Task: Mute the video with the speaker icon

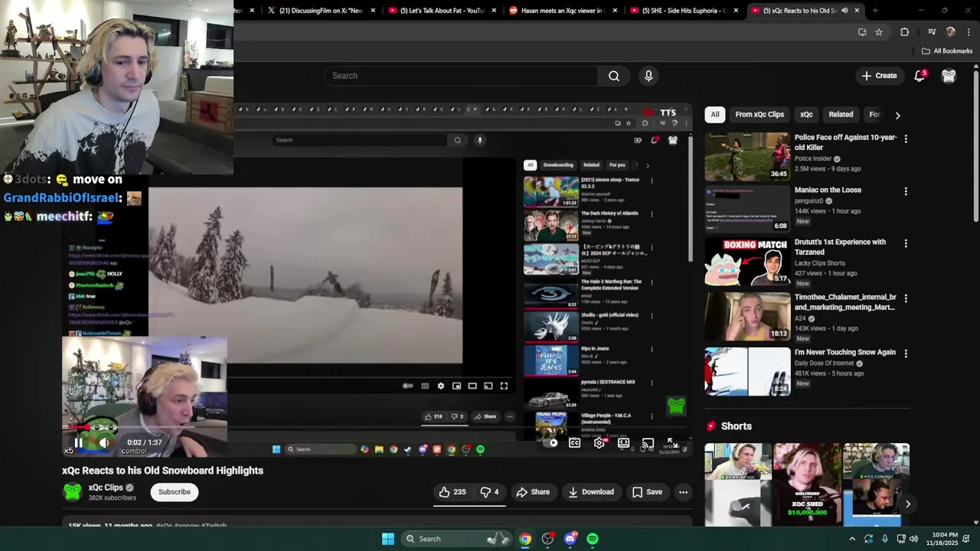Action: (104, 442)
